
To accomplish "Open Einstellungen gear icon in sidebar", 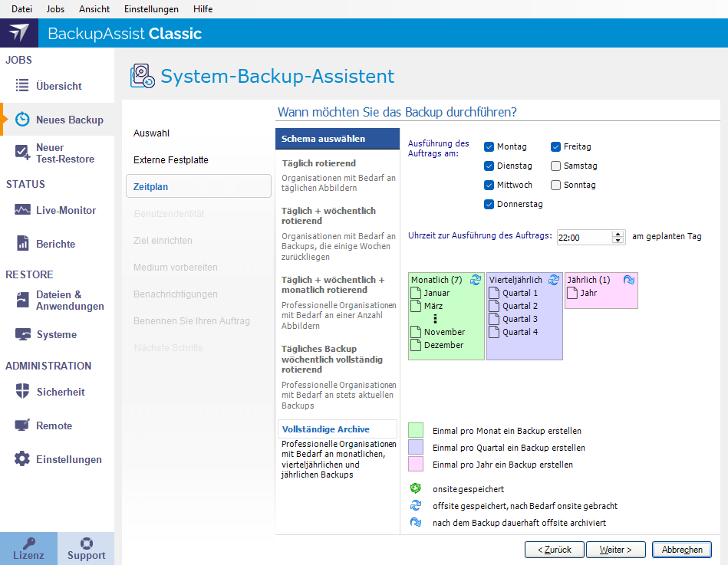I will click(x=22, y=459).
